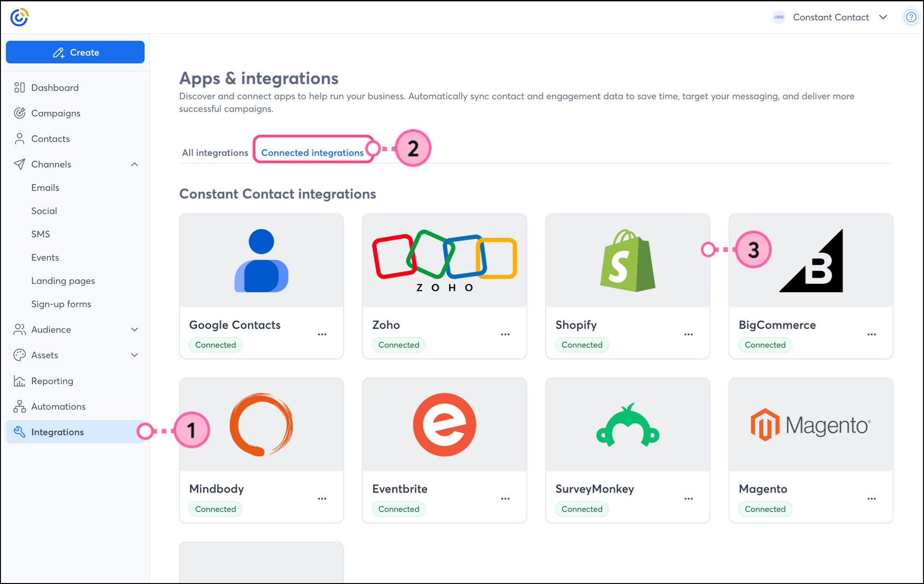
Task: Click the Dashboard sidebar icon
Action: click(19, 88)
